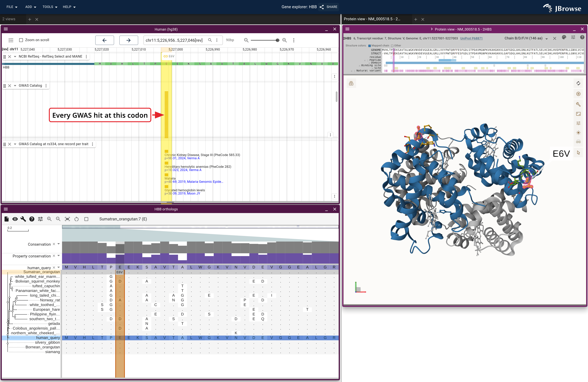Click fit-to-view icon in HBB orthologs toolbar
Screen dimensions: 588x382
(x=67, y=219)
